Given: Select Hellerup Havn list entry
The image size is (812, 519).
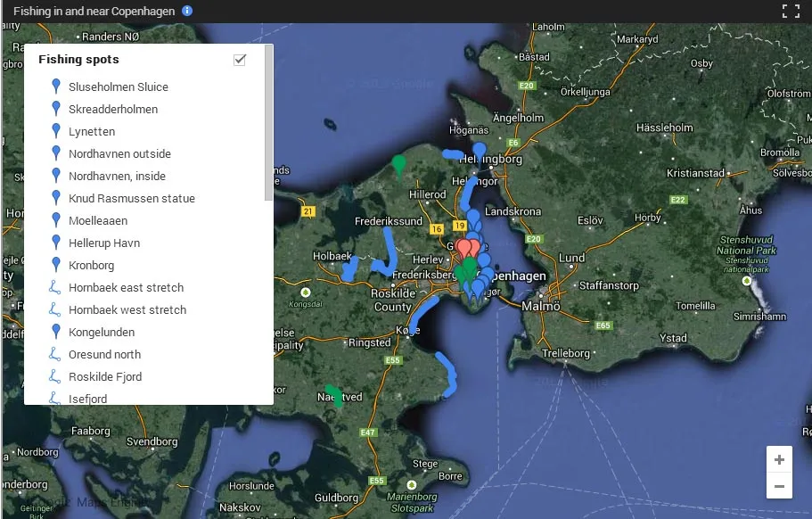Looking at the screenshot, I should [x=104, y=243].
